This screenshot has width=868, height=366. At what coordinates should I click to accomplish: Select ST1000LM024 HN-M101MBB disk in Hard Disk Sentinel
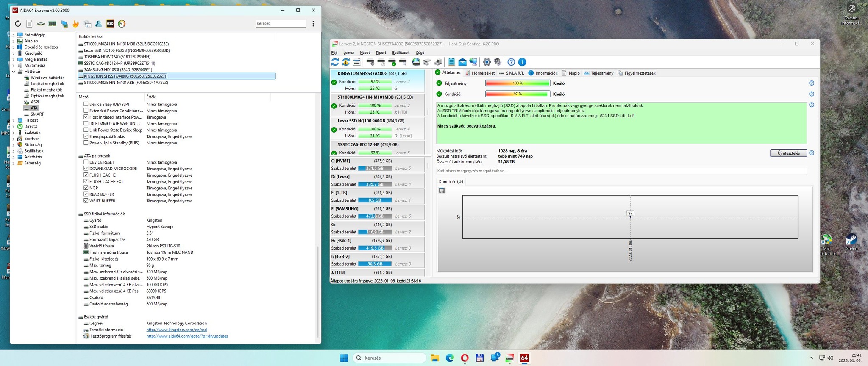pyautogui.click(x=377, y=105)
